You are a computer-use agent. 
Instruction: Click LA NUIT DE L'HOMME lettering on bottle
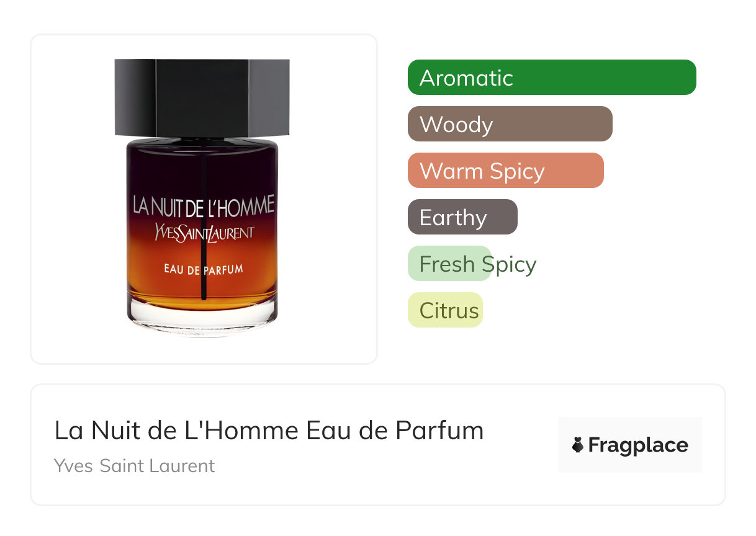click(x=203, y=207)
